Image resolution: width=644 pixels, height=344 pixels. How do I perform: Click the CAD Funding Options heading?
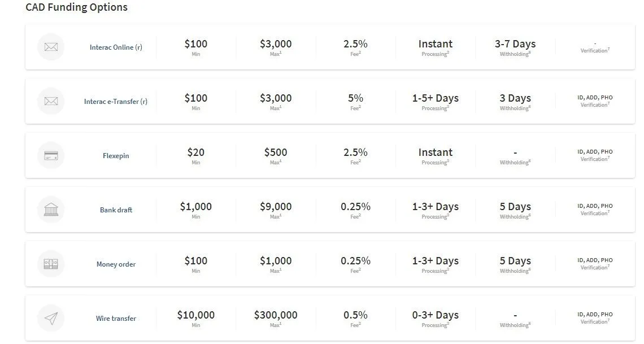76,7
